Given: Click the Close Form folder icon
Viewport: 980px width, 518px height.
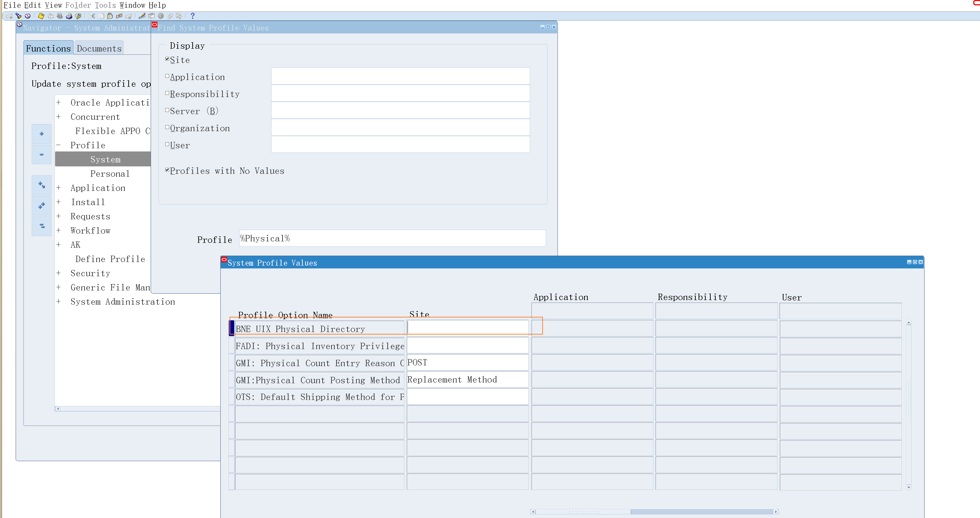Looking at the screenshot, I should click(78, 16).
